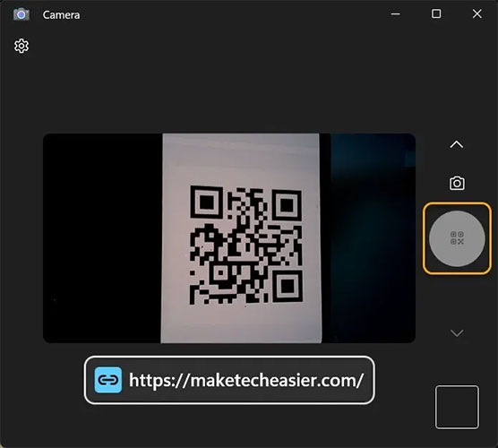Click the Camera app icon in title bar
The width and height of the screenshot is (498, 448).
(x=21, y=14)
